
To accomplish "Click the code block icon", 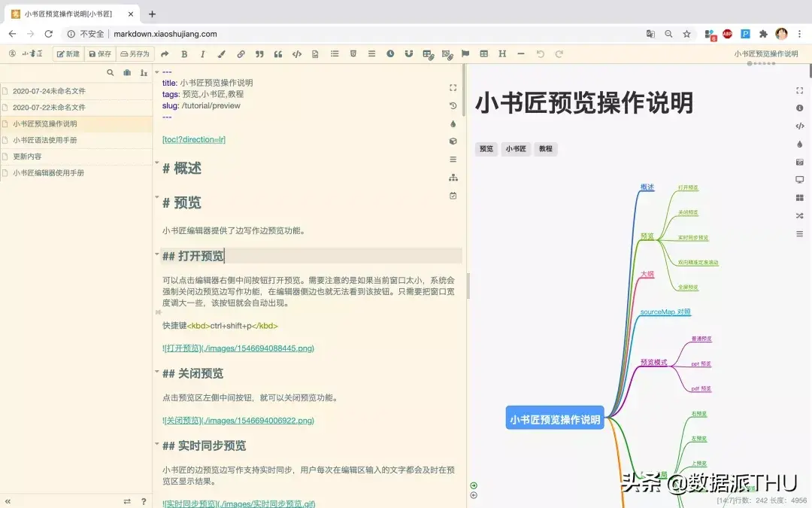I will 297,54.
